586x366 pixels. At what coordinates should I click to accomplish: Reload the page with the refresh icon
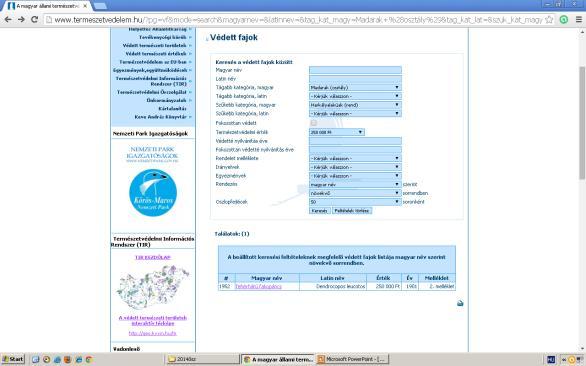coord(34,19)
